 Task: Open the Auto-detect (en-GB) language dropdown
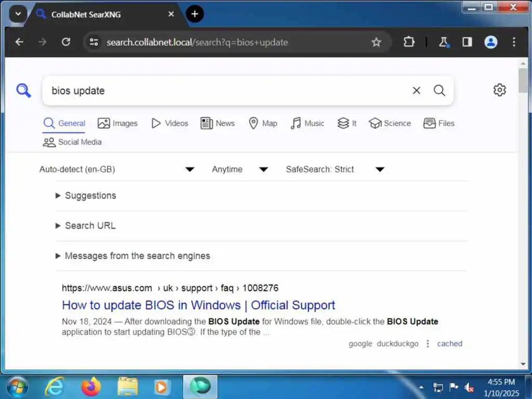(117, 169)
